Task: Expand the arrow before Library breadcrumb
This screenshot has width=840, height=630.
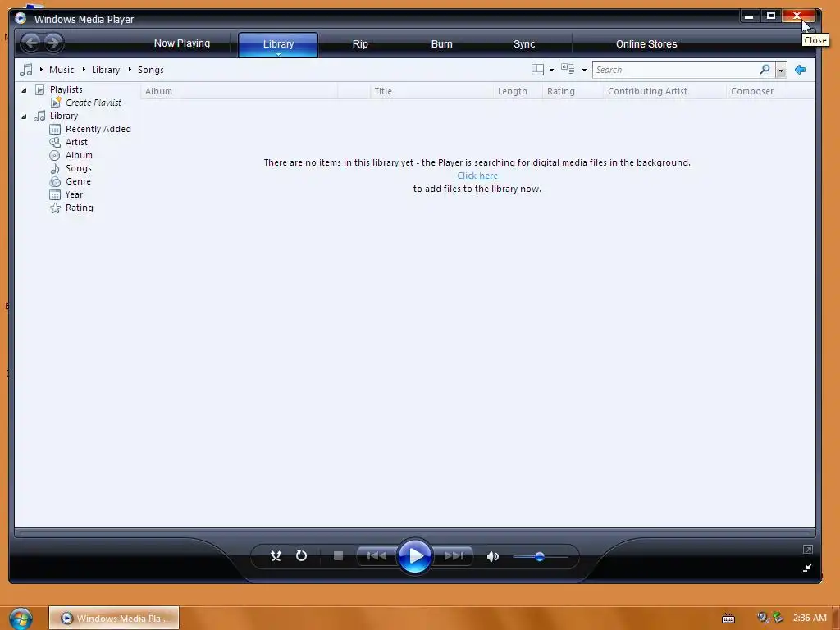Action: point(84,70)
